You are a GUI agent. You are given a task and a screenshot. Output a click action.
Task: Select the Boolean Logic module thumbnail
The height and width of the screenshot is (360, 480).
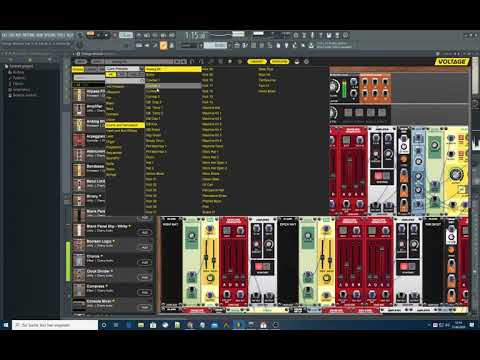pyautogui.click(x=79, y=245)
